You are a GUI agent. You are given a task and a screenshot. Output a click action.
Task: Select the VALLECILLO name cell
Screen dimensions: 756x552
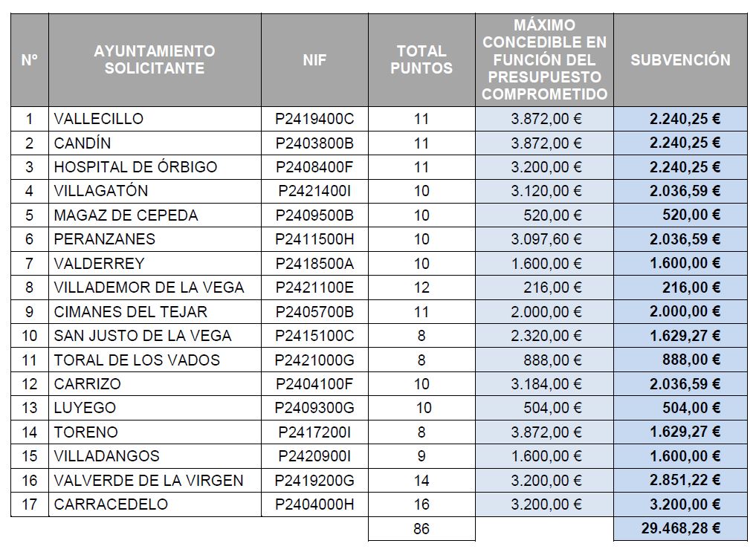point(155,119)
